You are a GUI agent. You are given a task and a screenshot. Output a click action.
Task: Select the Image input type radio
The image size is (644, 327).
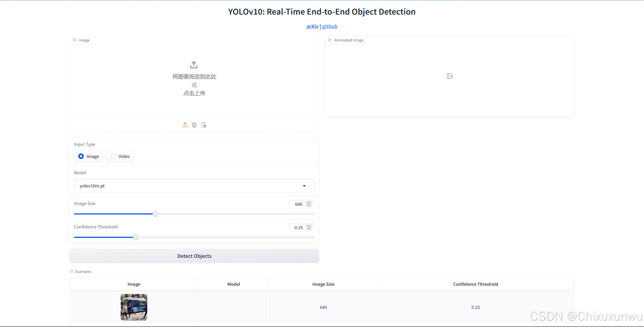tap(81, 156)
